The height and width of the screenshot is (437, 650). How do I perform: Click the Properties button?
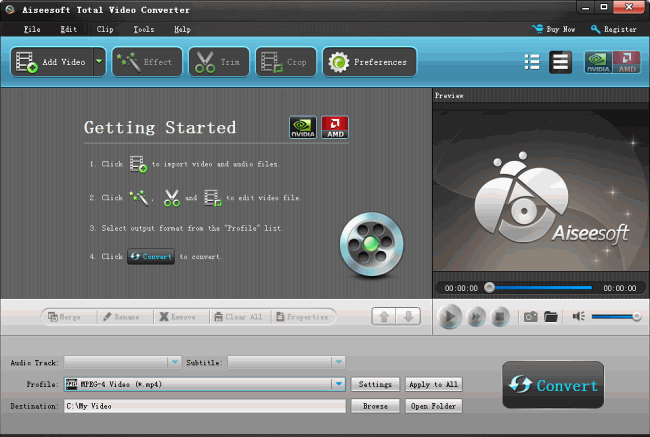(x=302, y=317)
